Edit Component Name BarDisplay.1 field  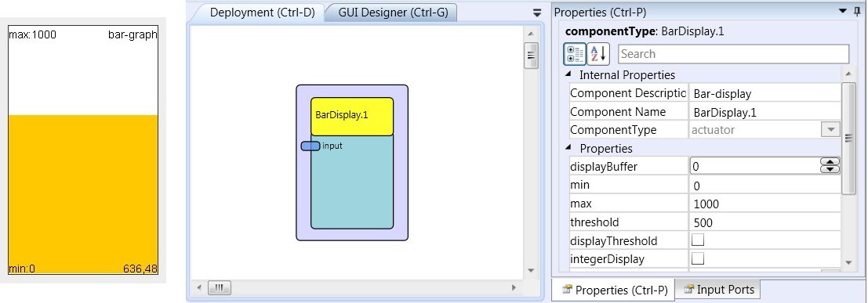765,112
